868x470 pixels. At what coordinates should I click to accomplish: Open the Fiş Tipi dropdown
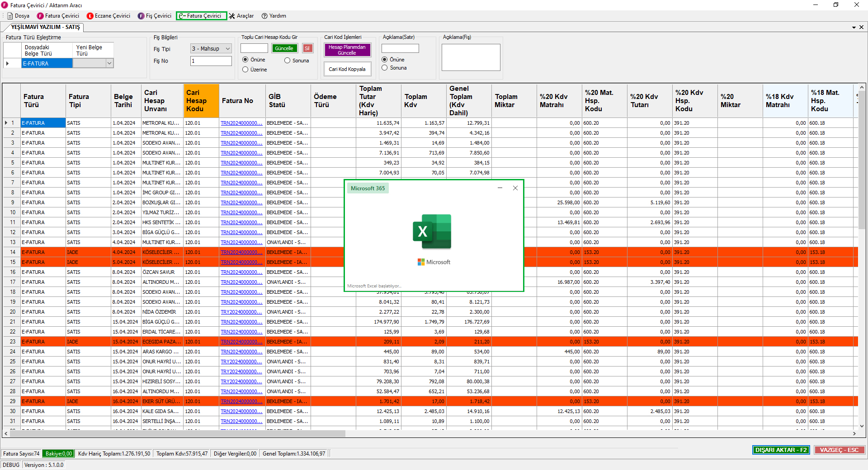pyautogui.click(x=227, y=49)
